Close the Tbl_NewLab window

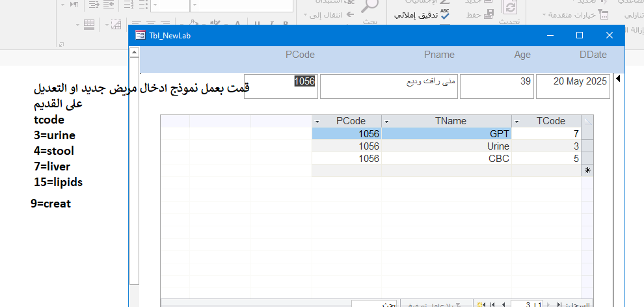pos(610,35)
